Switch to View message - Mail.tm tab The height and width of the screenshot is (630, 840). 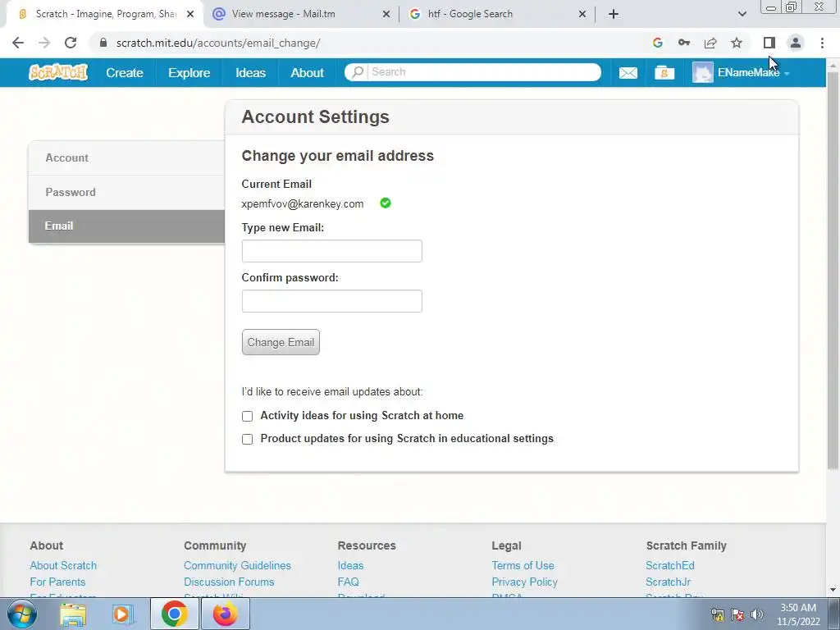(301, 14)
